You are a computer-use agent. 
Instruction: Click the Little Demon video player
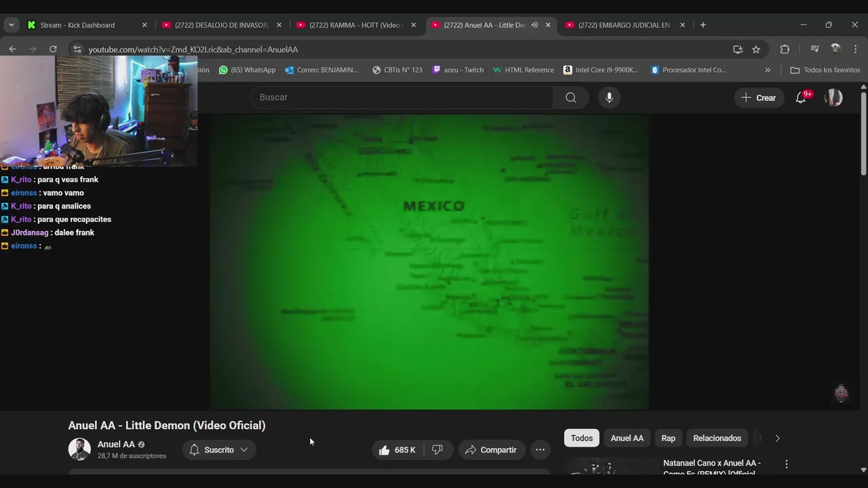(x=429, y=262)
